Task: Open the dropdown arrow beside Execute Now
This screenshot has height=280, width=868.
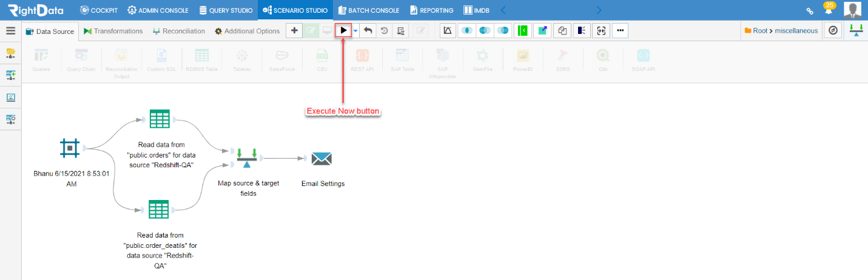Action: (x=356, y=31)
